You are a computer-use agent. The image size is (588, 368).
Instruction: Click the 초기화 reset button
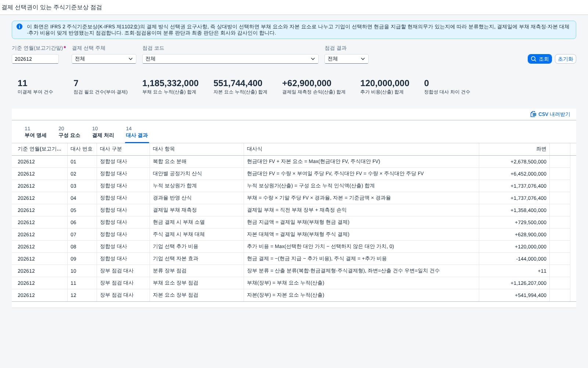(566, 59)
